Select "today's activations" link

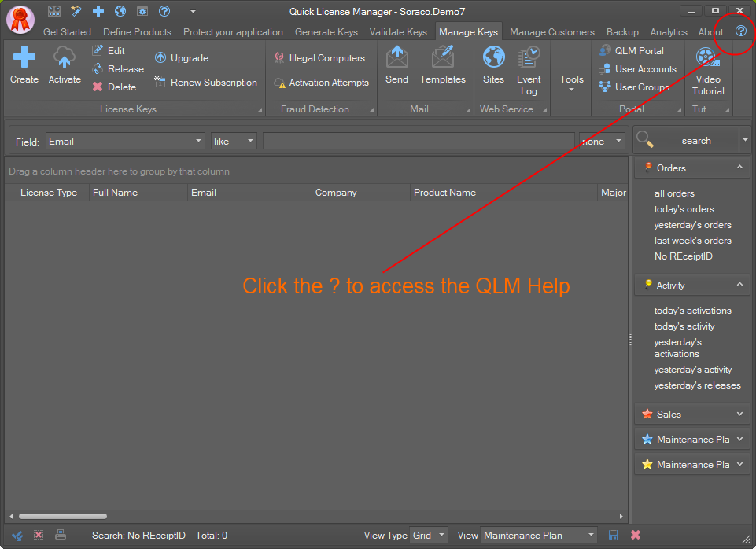pyautogui.click(x=692, y=311)
